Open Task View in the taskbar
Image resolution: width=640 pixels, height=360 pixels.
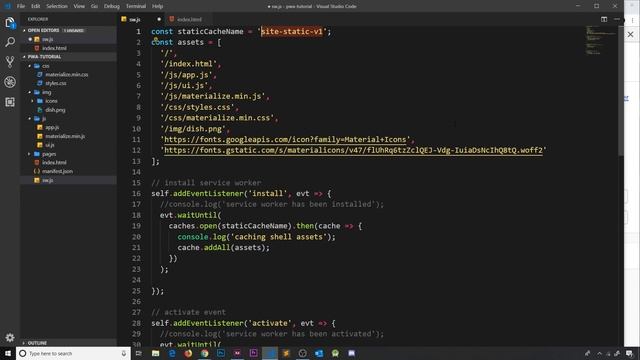click(x=139, y=353)
